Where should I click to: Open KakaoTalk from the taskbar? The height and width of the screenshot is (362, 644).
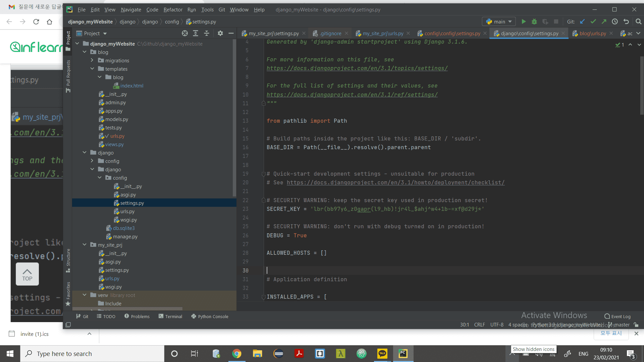coord(382,354)
